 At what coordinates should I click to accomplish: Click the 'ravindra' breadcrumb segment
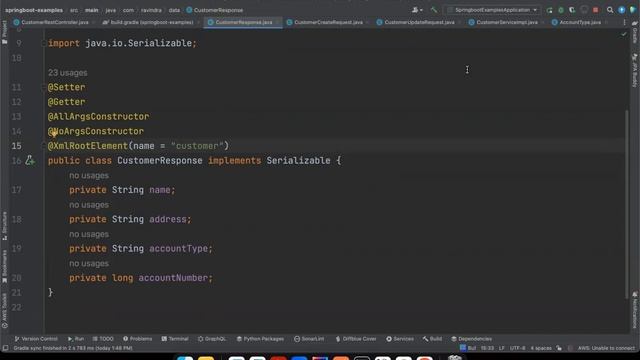click(x=151, y=10)
